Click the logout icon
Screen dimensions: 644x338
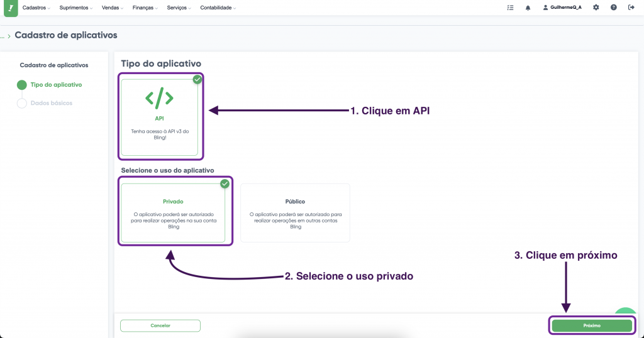click(x=631, y=8)
